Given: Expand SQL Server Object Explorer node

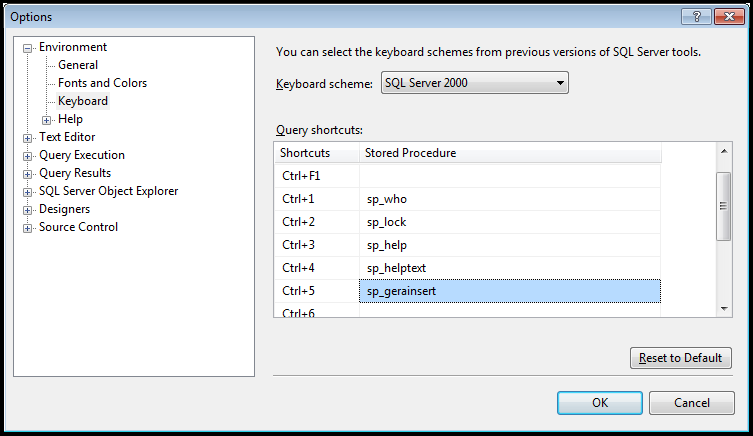Looking at the screenshot, I should point(28,192).
